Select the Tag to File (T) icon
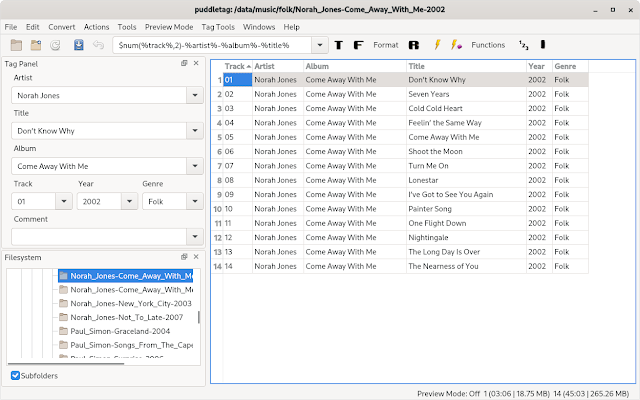The width and height of the screenshot is (640, 400). click(x=338, y=45)
